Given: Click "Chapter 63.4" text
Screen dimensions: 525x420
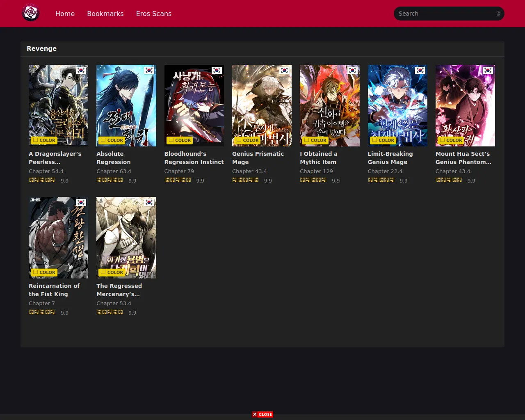Looking at the screenshot, I should 114,171.
